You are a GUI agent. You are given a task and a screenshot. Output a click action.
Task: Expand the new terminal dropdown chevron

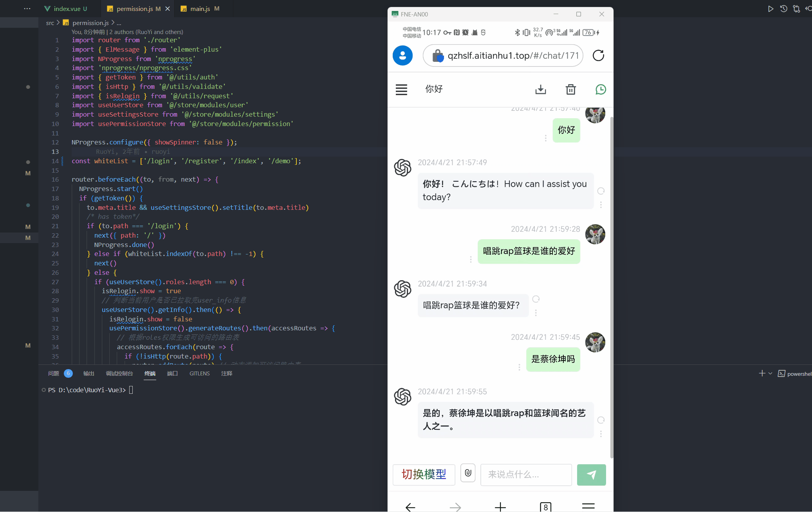770,373
